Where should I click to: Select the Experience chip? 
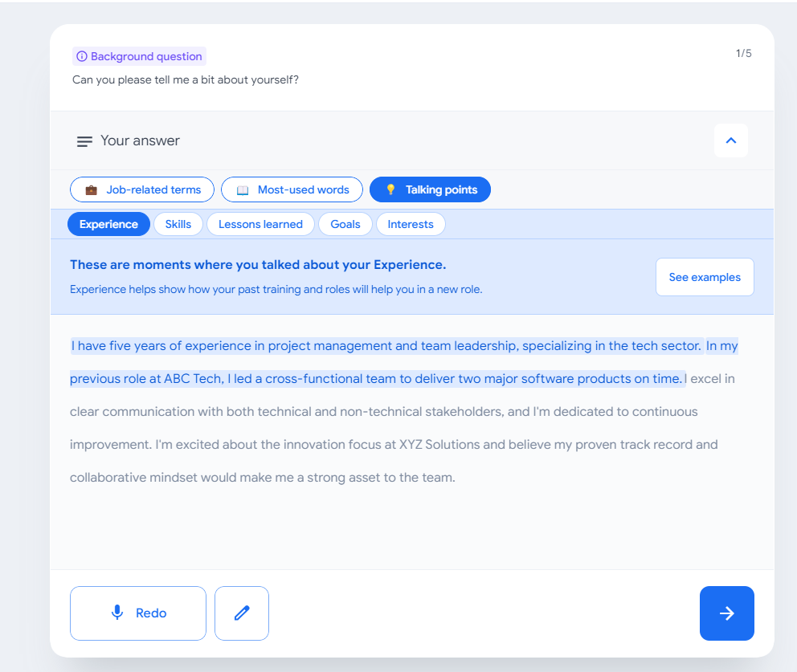click(108, 224)
